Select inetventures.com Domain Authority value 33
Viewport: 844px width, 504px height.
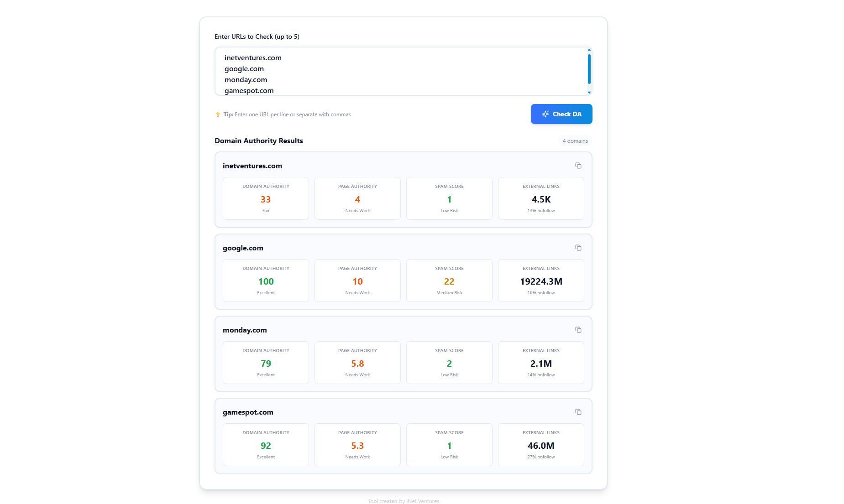coord(266,199)
